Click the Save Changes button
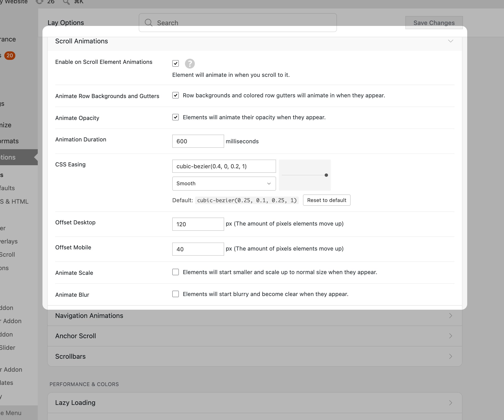 (x=434, y=23)
